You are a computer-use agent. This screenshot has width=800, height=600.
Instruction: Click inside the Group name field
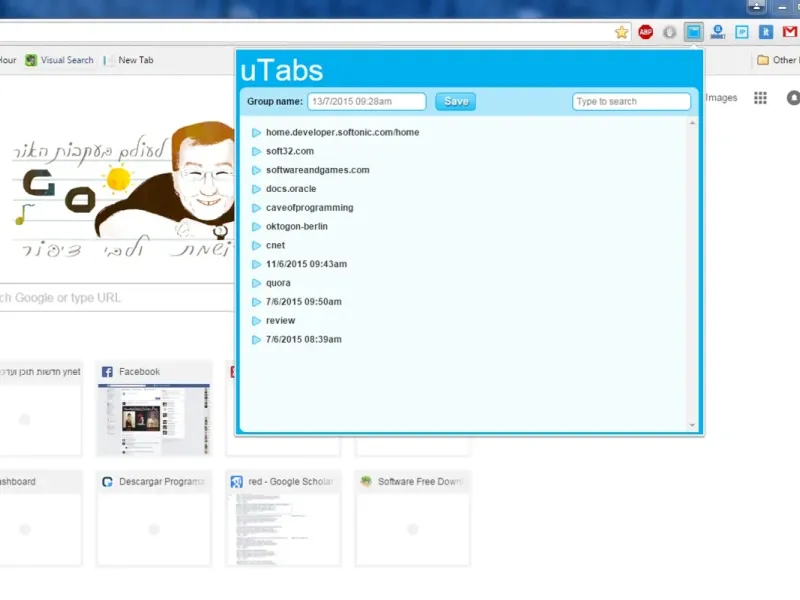366,102
